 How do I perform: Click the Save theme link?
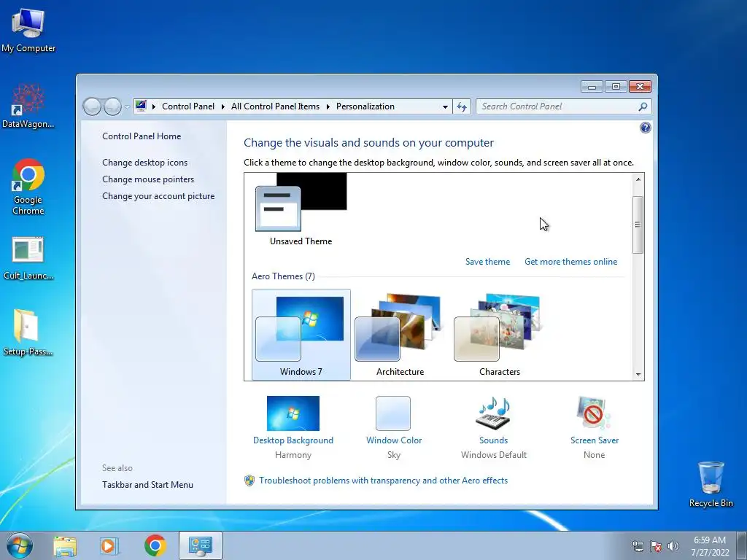487,262
